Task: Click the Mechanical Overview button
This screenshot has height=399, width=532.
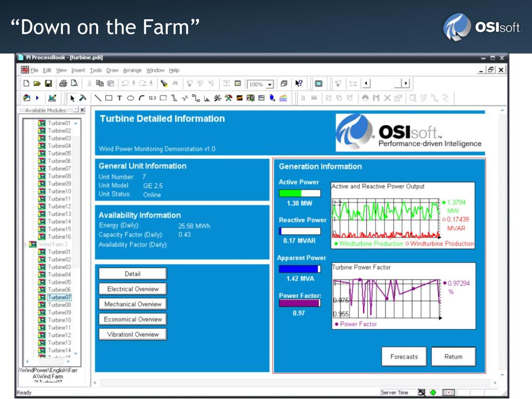Action: point(132,304)
